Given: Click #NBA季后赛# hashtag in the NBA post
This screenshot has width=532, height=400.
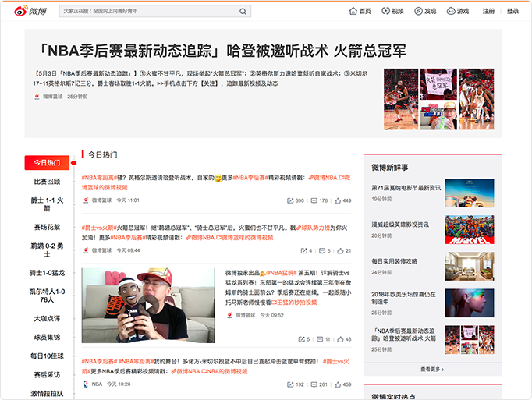Looking at the screenshot, I should pyautogui.click(x=99, y=361).
